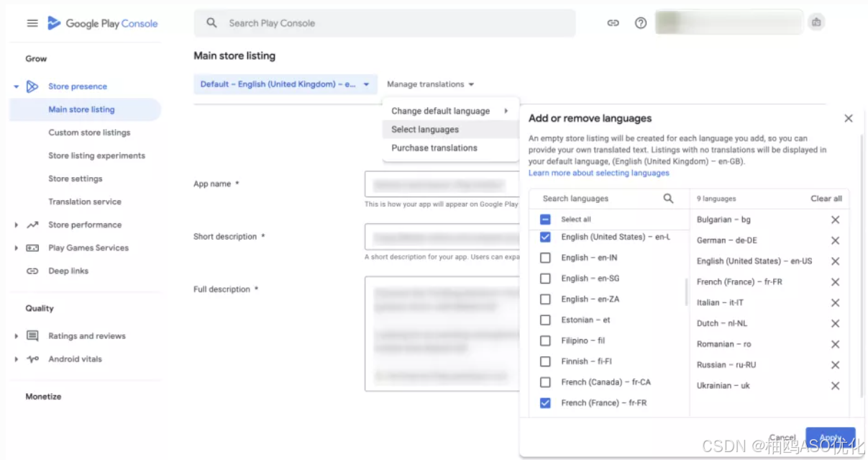Click the Google Play Console logo
Image resolution: width=868 pixels, height=460 pixels.
[103, 24]
